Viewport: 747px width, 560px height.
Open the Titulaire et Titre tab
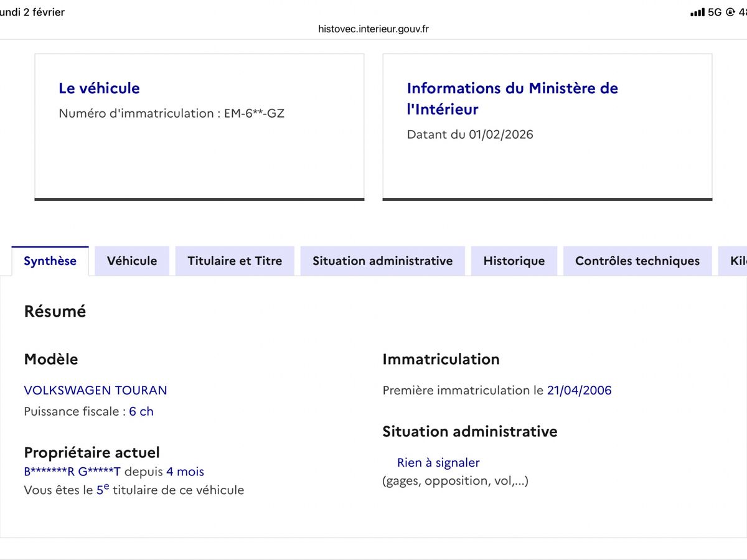click(235, 261)
